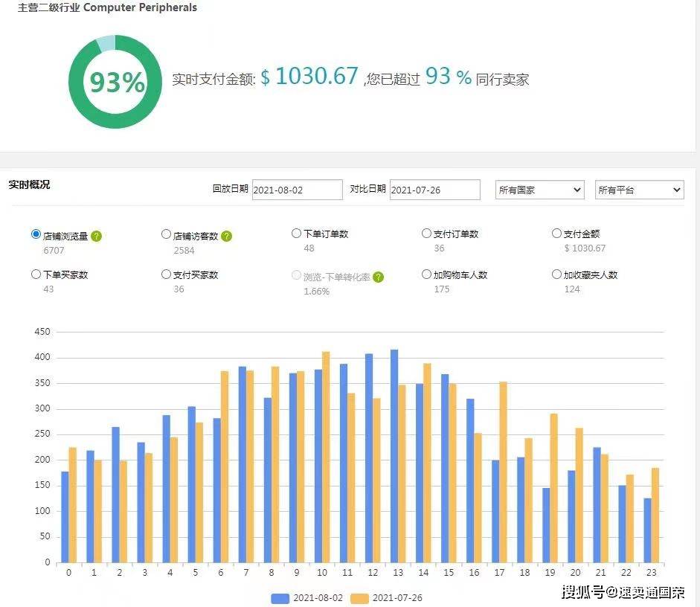Open the 所有平台 platform dropdown
The image size is (700, 607).
coord(639,190)
